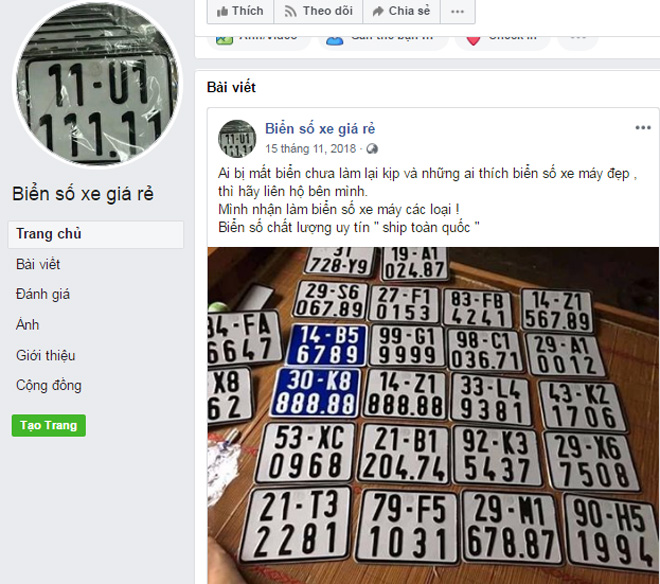This screenshot has width=660, height=584.
Task: Click the green Tạo Trang button
Action: tap(49, 425)
